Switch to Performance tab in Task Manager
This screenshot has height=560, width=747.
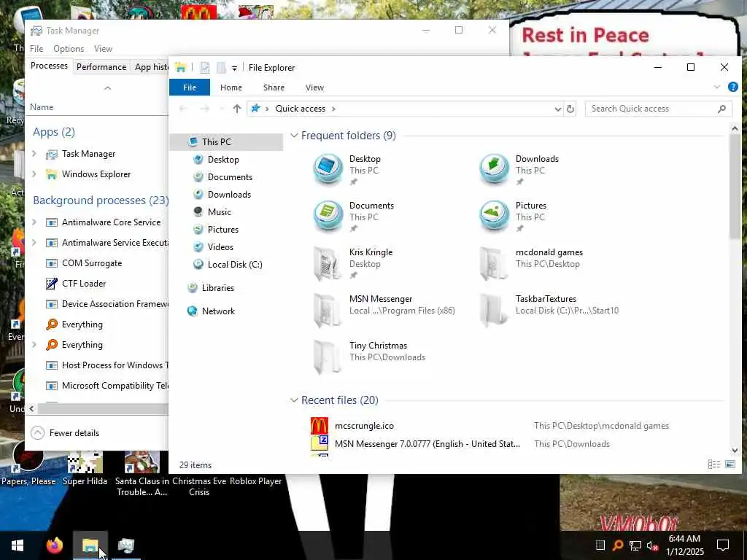(x=101, y=67)
